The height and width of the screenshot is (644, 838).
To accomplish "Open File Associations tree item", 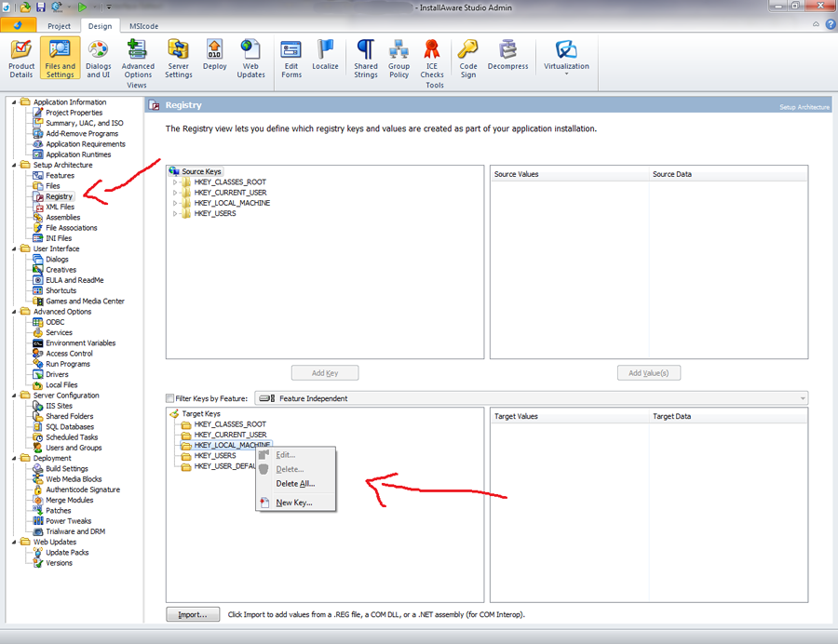I will (71, 228).
